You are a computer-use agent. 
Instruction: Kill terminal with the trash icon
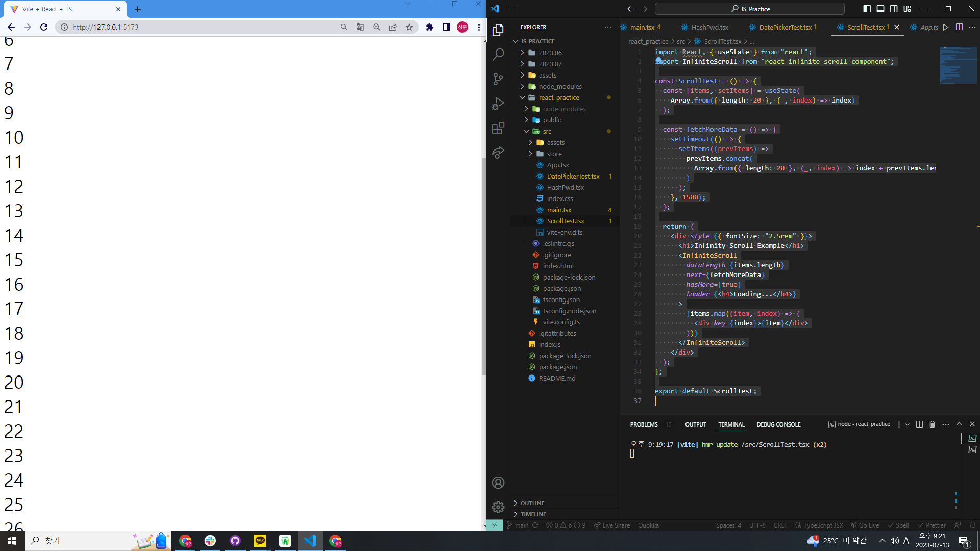pos(932,424)
